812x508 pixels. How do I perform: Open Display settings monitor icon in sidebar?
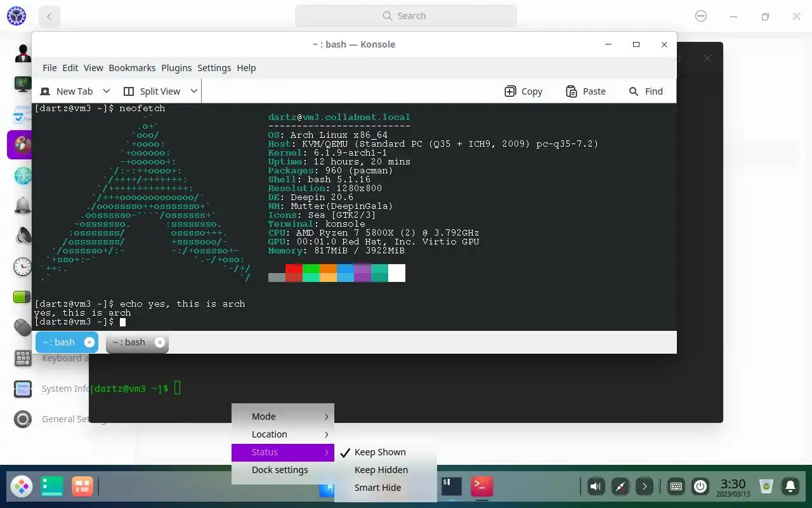(23, 84)
